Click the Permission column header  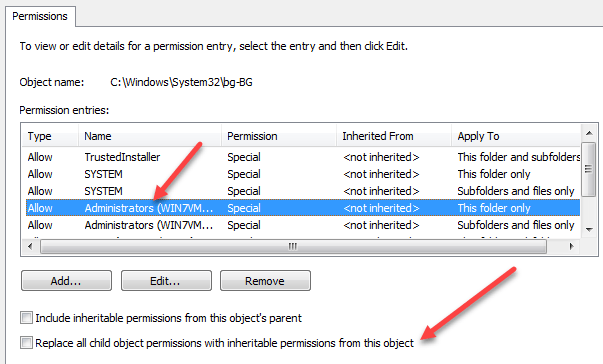click(x=279, y=136)
